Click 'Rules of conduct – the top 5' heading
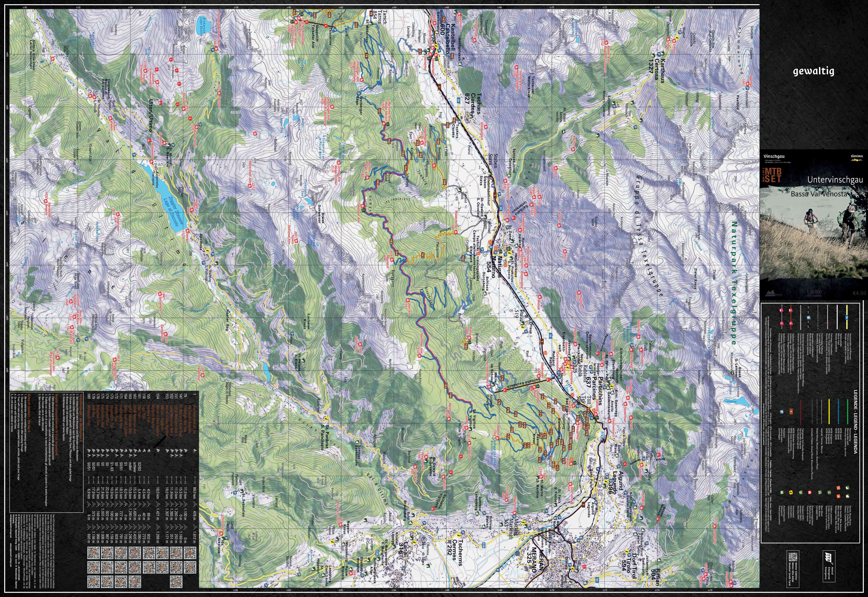This screenshot has width=868, height=597. 29,413
